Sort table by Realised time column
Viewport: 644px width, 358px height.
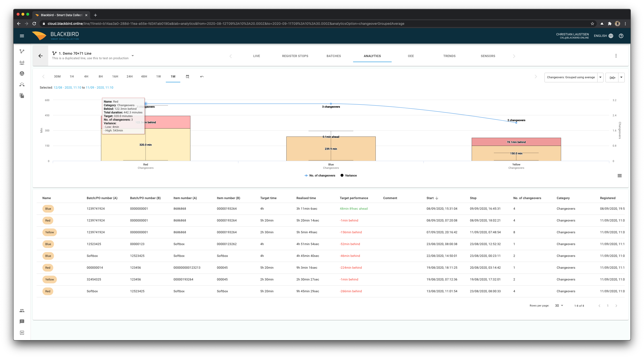point(306,198)
